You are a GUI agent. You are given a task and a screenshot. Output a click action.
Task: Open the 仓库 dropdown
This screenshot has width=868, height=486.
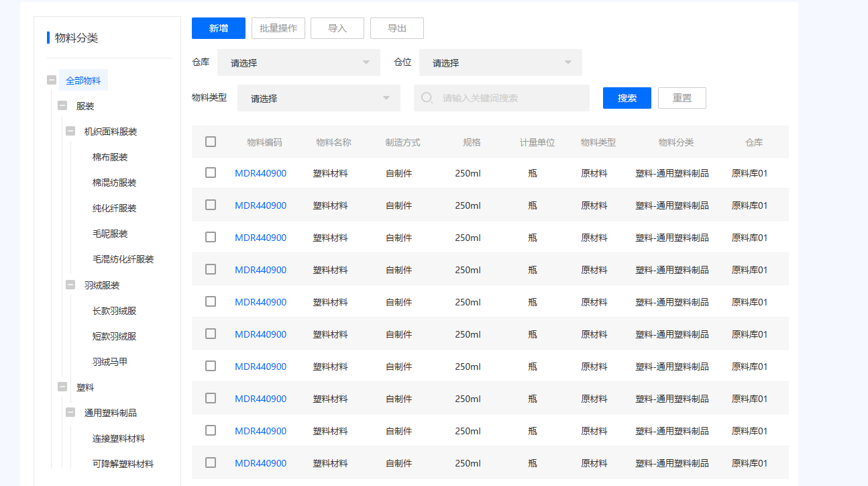click(299, 62)
